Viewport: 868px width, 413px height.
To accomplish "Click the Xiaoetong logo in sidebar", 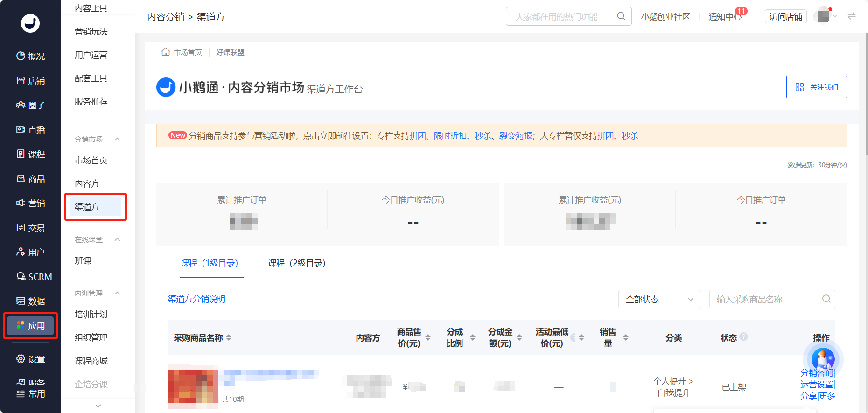I will click(x=30, y=23).
